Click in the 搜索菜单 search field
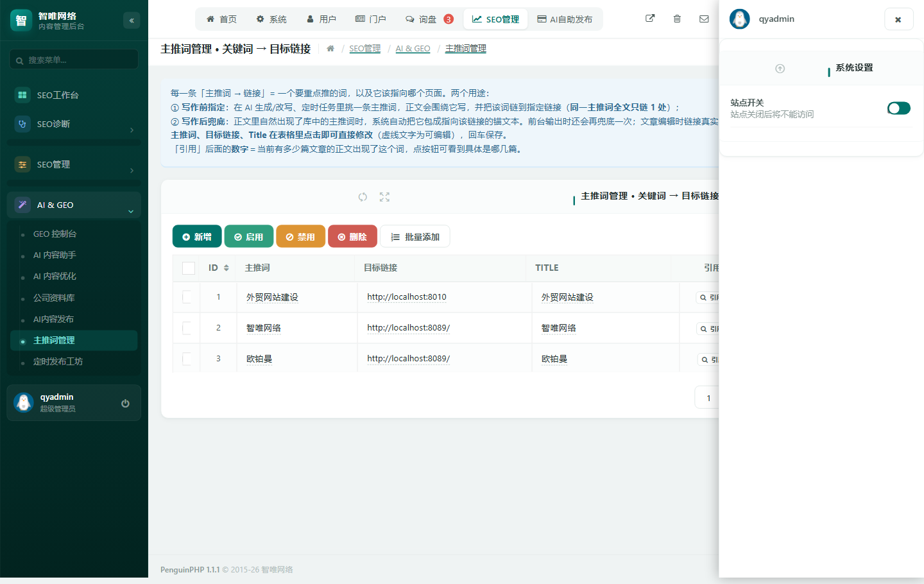 pyautogui.click(x=74, y=60)
